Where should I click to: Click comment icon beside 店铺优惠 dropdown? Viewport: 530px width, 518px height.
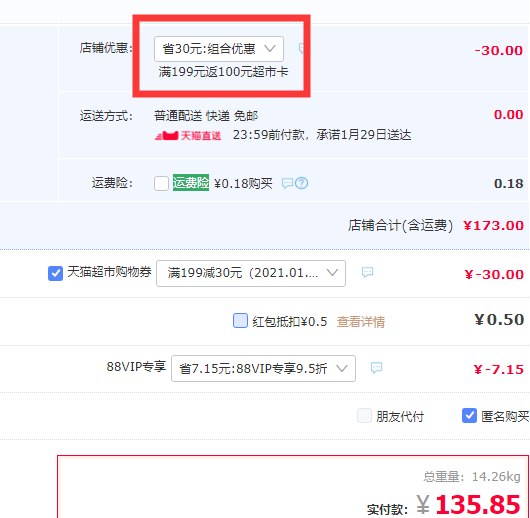[x=302, y=49]
